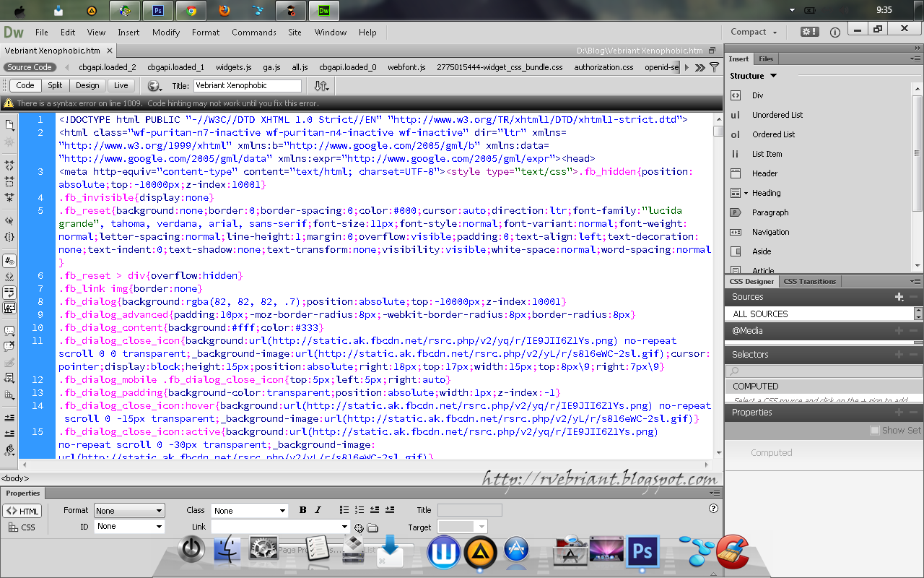Image resolution: width=924 pixels, height=578 pixels.
Task: Open the Target dropdown
Action: [463, 527]
